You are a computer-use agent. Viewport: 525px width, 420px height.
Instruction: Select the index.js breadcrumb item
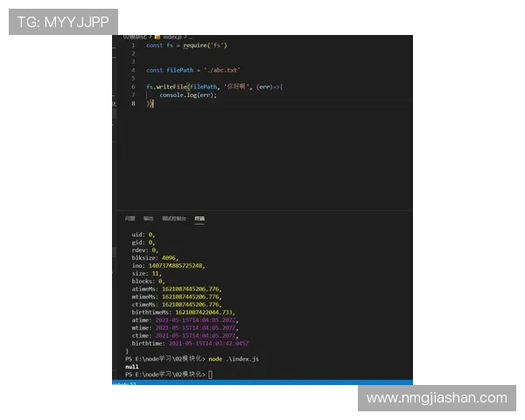(x=171, y=38)
